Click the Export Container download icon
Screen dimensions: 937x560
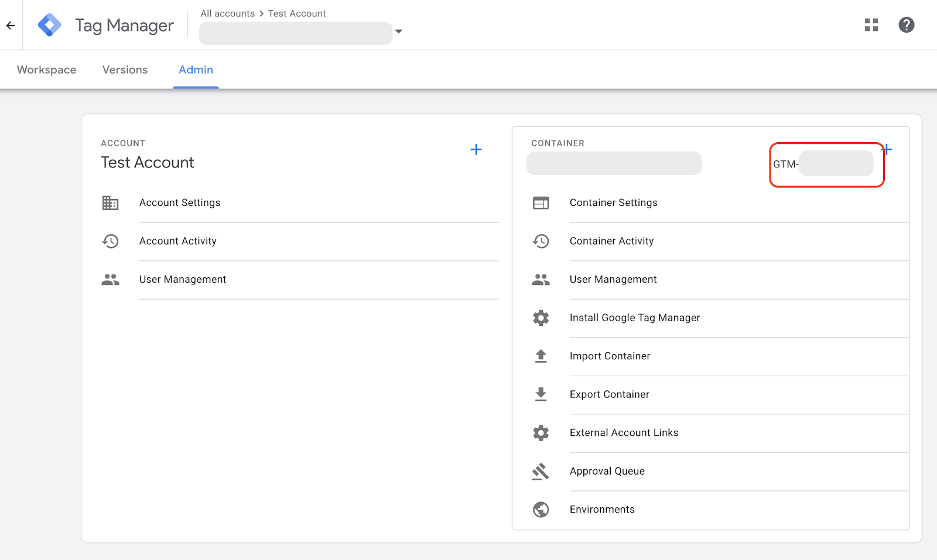(541, 394)
